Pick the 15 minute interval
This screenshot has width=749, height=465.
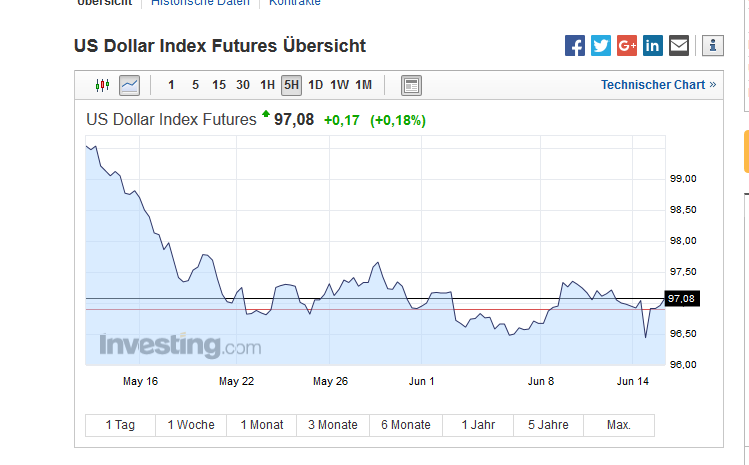pos(219,85)
